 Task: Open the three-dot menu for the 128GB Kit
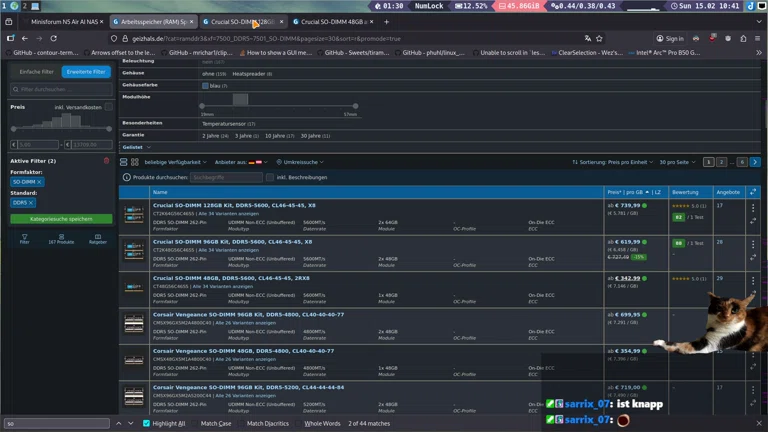coord(753,209)
